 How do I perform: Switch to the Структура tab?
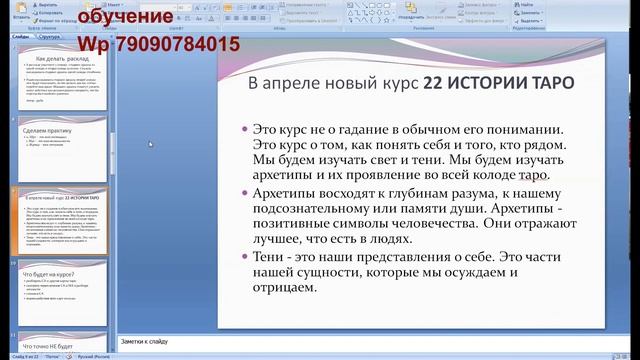[x=49, y=37]
